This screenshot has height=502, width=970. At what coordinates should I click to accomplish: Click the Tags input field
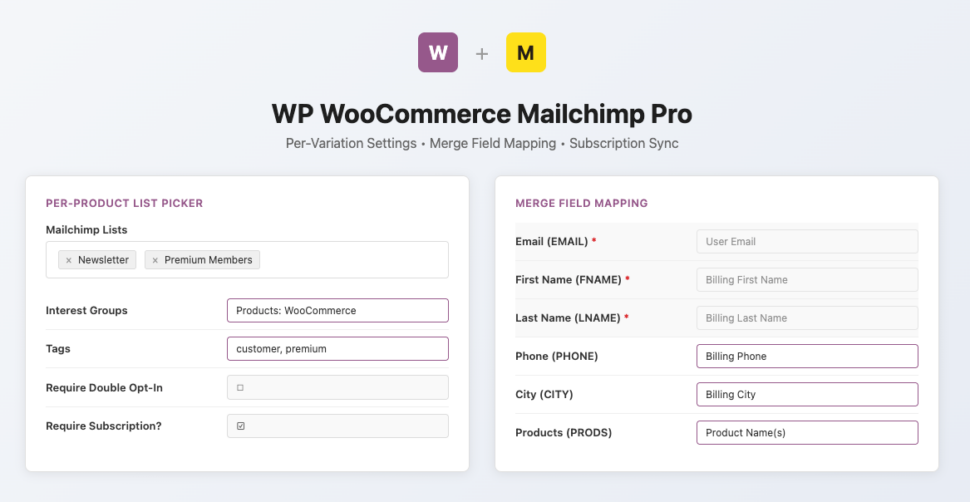(x=337, y=349)
